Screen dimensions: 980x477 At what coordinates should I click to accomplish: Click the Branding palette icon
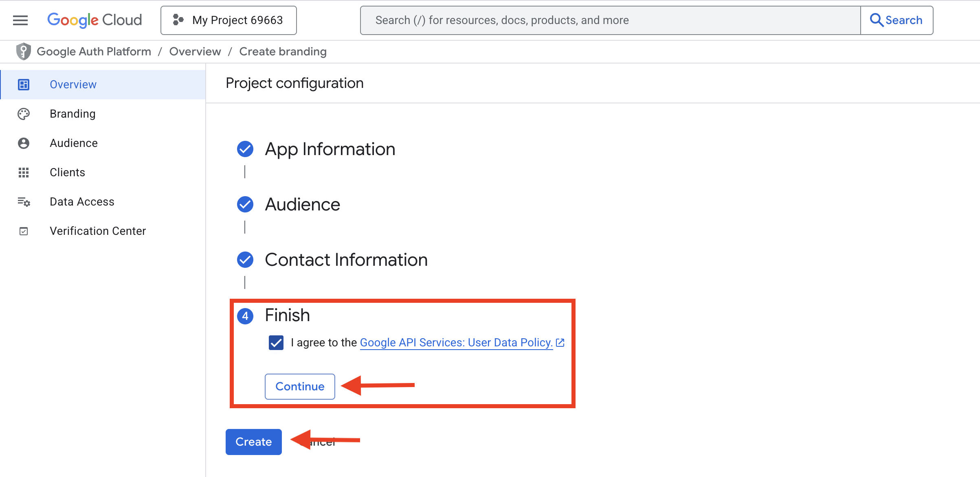click(24, 114)
